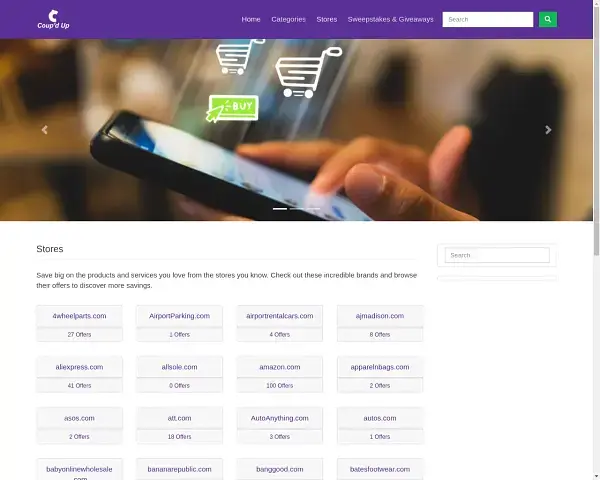Image resolution: width=600 pixels, height=480 pixels.
Task: Open the ajmadison.com store link
Action: click(380, 316)
